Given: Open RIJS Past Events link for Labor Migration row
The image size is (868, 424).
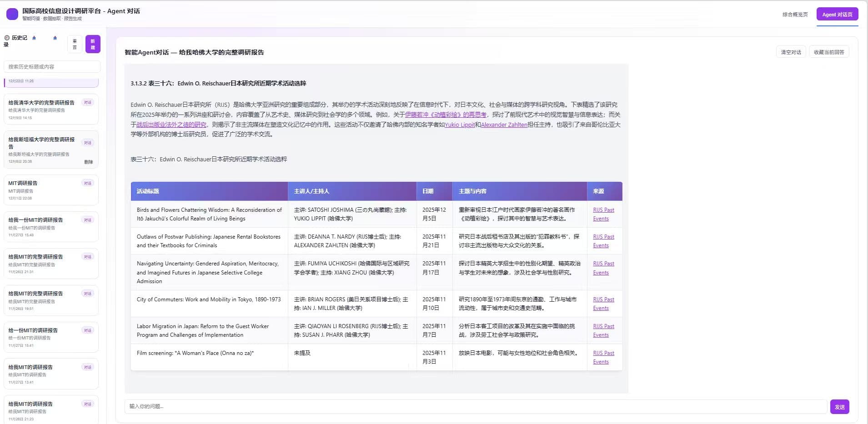Looking at the screenshot, I should (603, 330).
